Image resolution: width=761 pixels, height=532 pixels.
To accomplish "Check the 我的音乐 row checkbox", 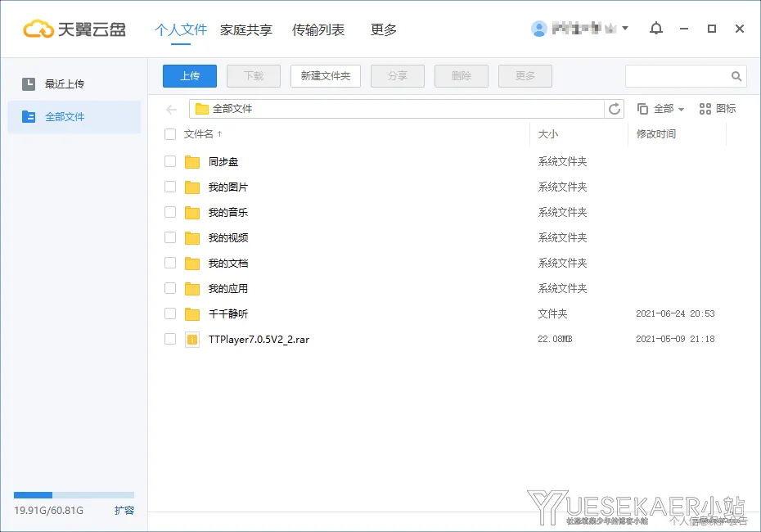I will (x=170, y=212).
